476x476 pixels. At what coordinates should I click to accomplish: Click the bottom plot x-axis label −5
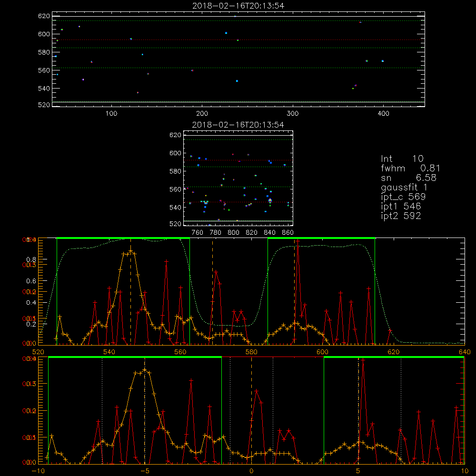(x=145, y=471)
